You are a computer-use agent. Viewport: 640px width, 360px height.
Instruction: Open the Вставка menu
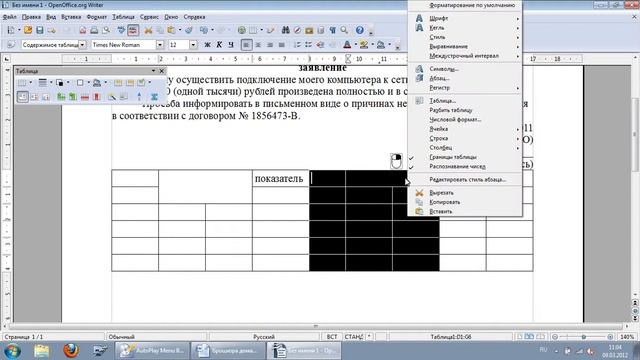coord(71,17)
